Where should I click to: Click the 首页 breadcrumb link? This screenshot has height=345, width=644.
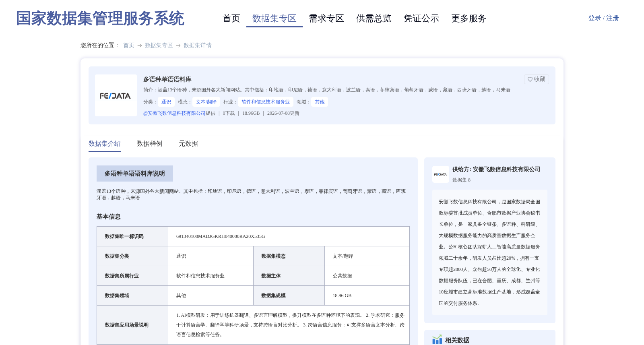[129, 45]
